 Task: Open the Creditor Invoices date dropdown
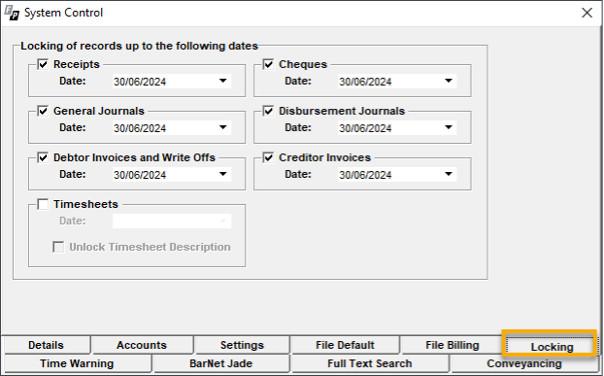448,174
